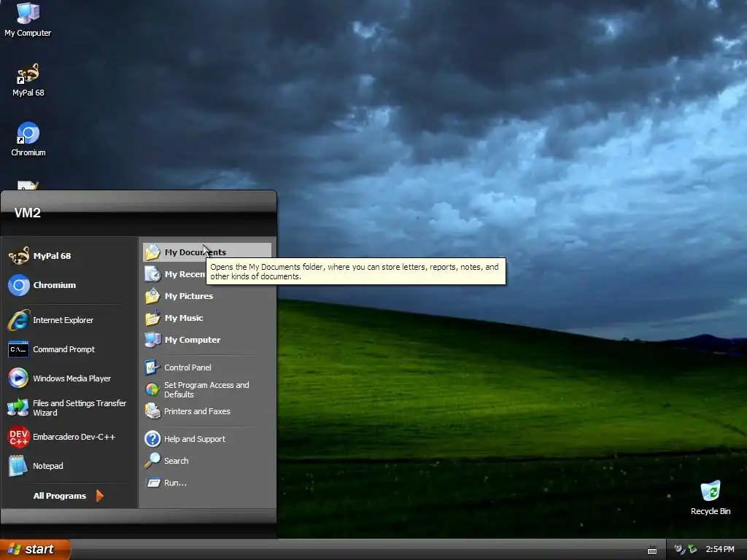Select the Chromium desktop shortcut
The width and height of the screenshot is (747, 560).
pyautogui.click(x=28, y=139)
